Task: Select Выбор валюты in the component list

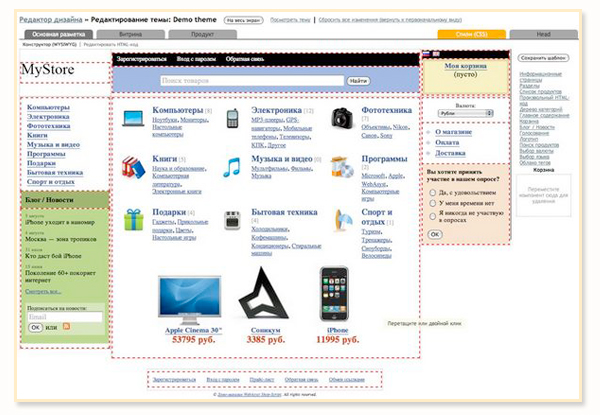Action: (536, 151)
